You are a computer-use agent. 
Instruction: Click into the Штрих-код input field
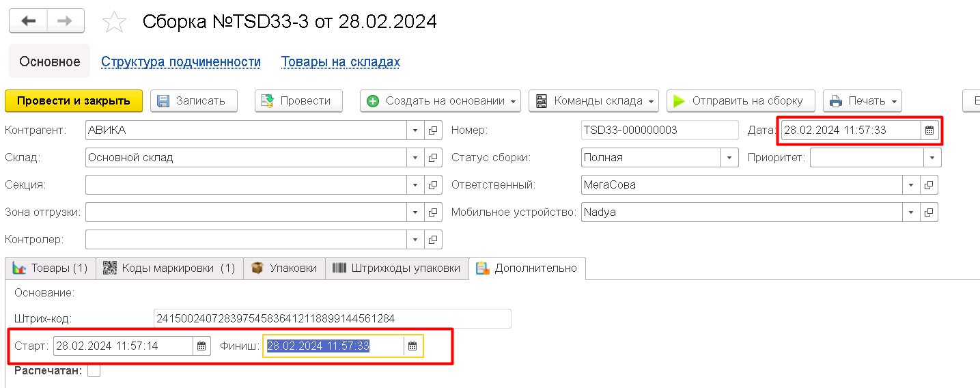(332, 319)
